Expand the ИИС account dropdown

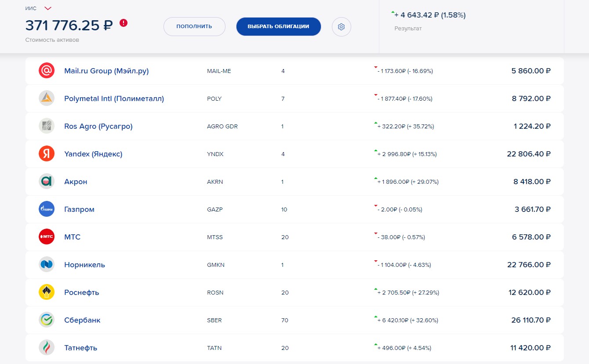pyautogui.click(x=48, y=8)
